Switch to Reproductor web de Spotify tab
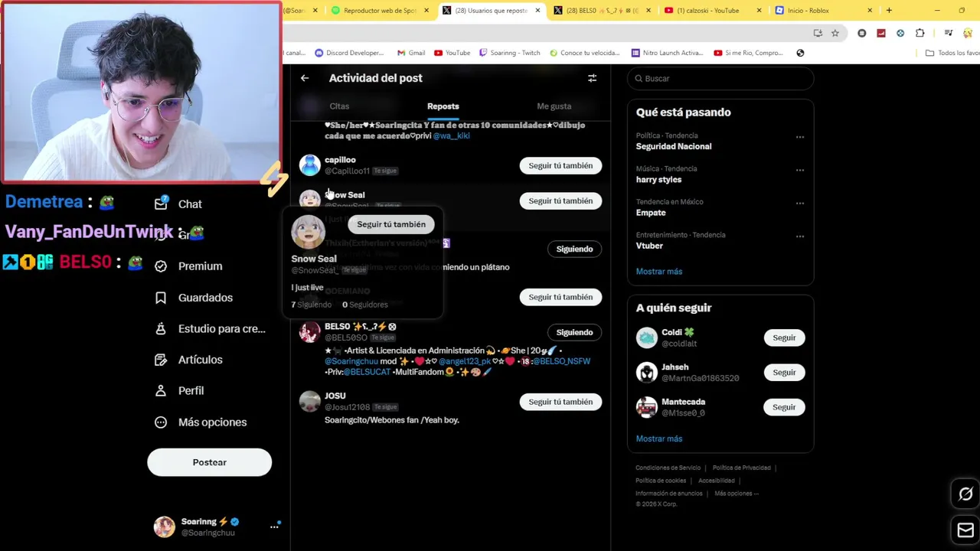The height and width of the screenshot is (551, 980). point(379,11)
